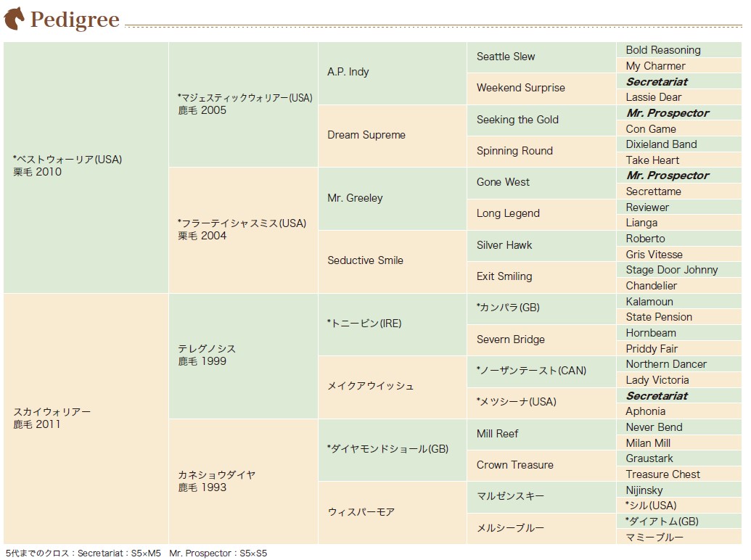Click the Pedigree heading text
The width and height of the screenshot is (751, 560).
click(75, 20)
